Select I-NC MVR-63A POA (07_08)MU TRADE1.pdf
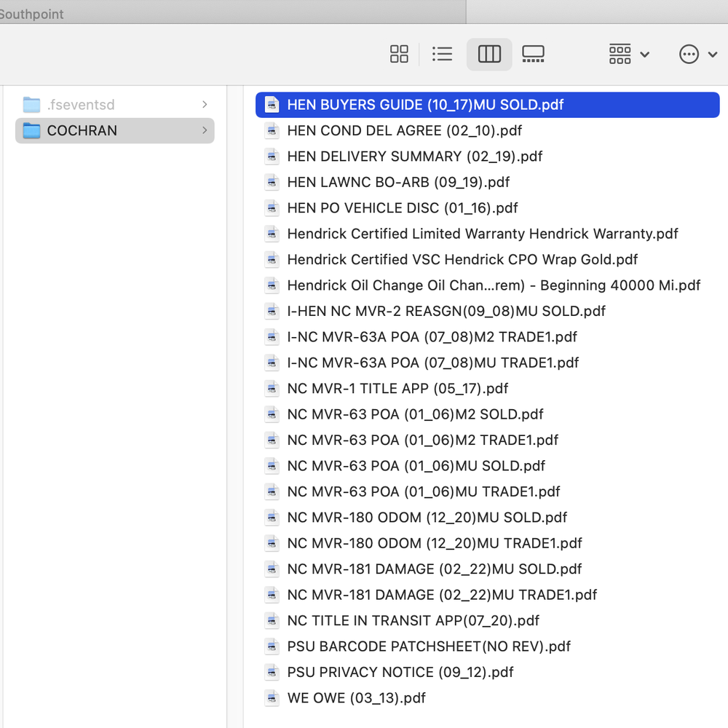 click(488, 363)
